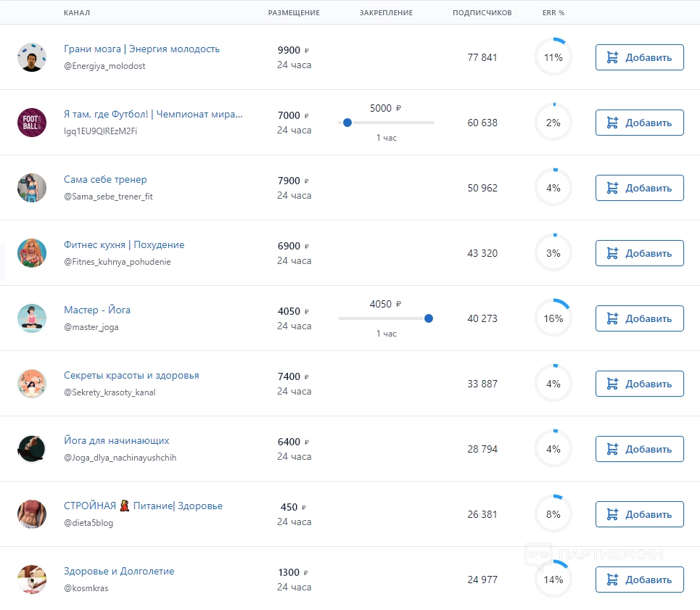Image resolution: width=700 pixels, height=610 pixels.
Task: Add Грани мозга channel to cart
Action: [x=639, y=57]
